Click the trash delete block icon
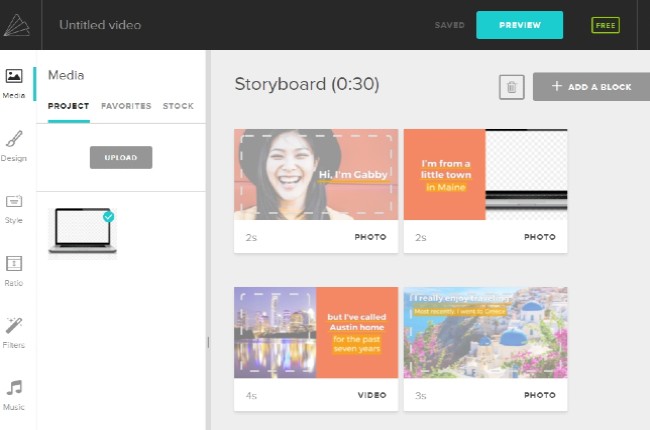The image size is (650, 430). point(511,87)
